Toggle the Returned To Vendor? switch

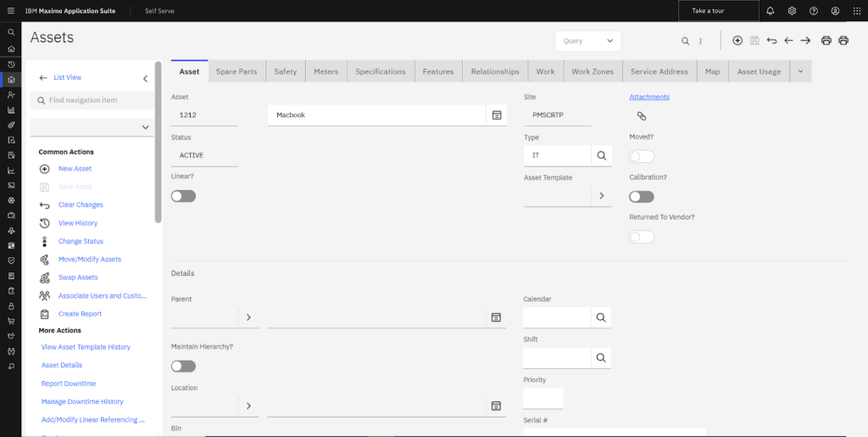pyautogui.click(x=642, y=237)
